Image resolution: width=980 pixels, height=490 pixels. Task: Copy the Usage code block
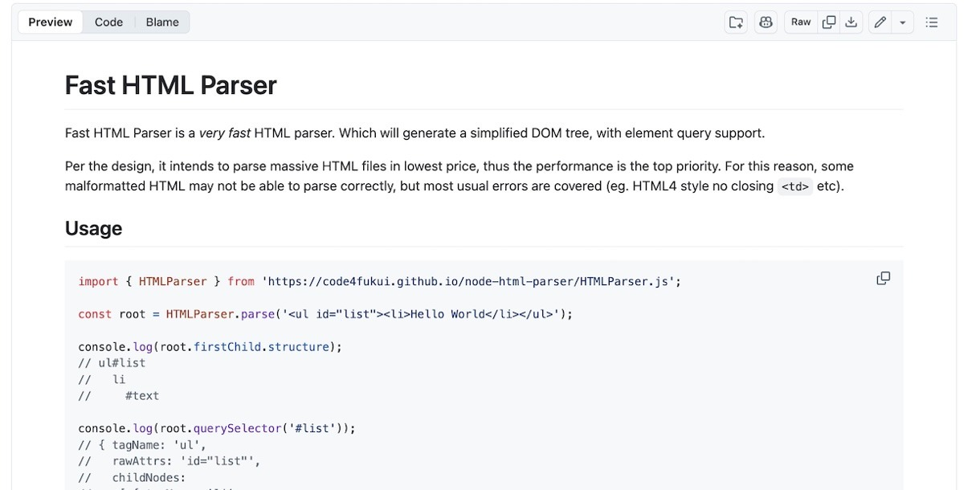point(883,279)
